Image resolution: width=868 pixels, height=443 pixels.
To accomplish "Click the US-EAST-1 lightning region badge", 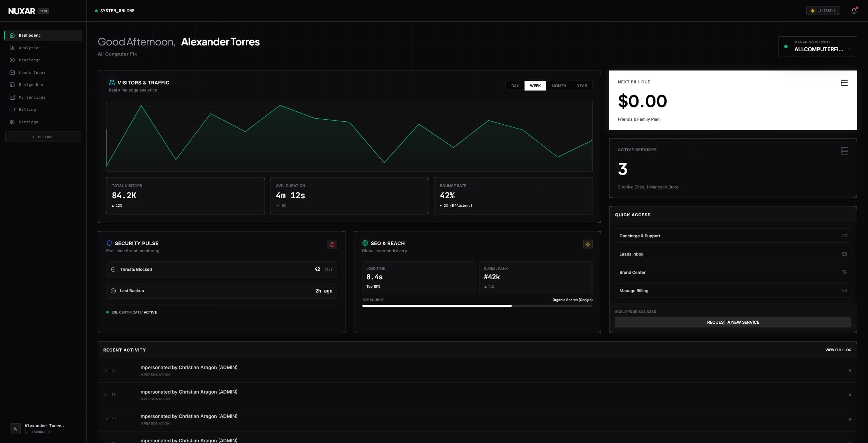I will pyautogui.click(x=823, y=11).
